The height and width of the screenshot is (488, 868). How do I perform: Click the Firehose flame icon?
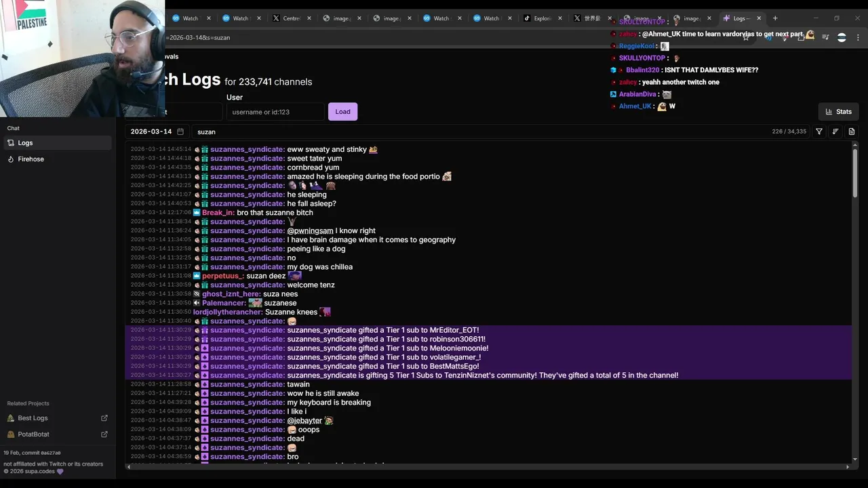(11, 159)
